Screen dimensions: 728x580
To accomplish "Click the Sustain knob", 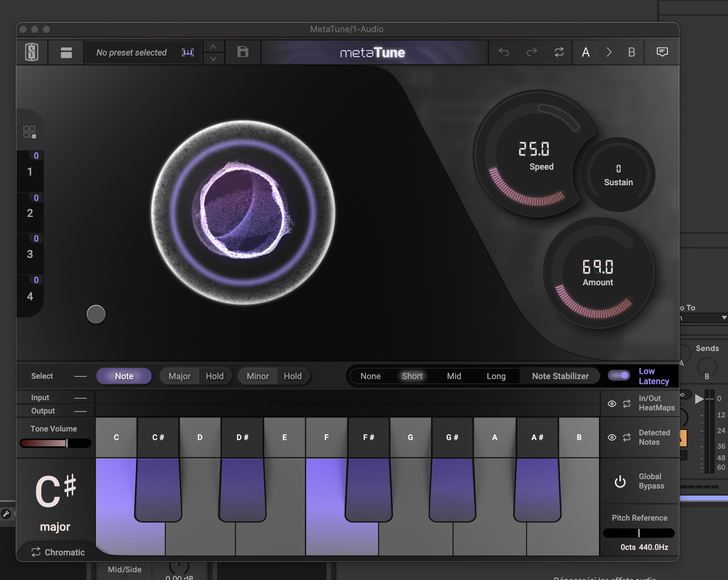I will pyautogui.click(x=618, y=175).
